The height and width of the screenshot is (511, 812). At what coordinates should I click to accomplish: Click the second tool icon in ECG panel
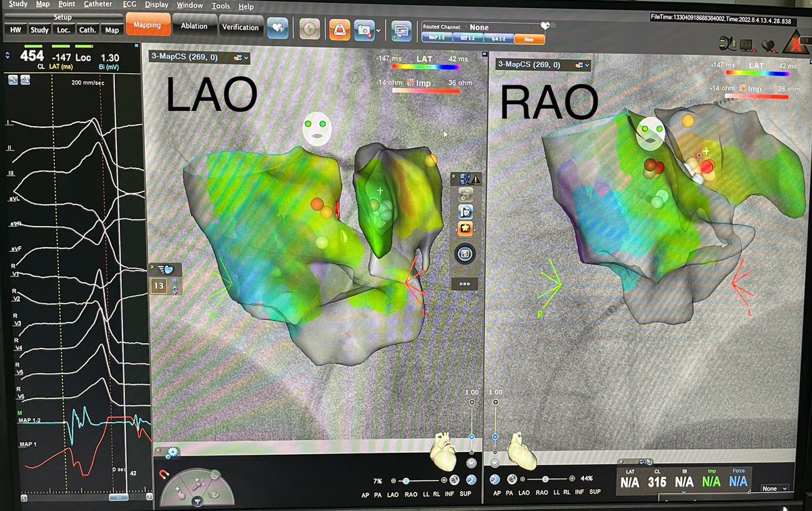pos(25,80)
